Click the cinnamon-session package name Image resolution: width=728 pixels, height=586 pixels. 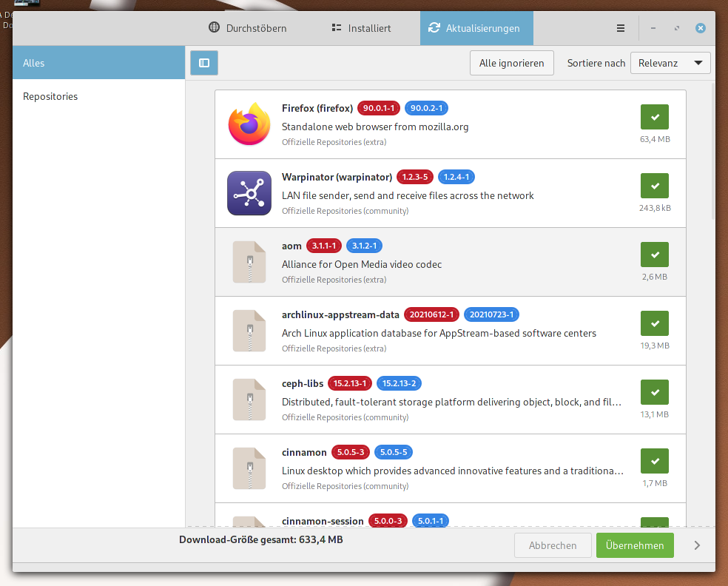[323, 521]
